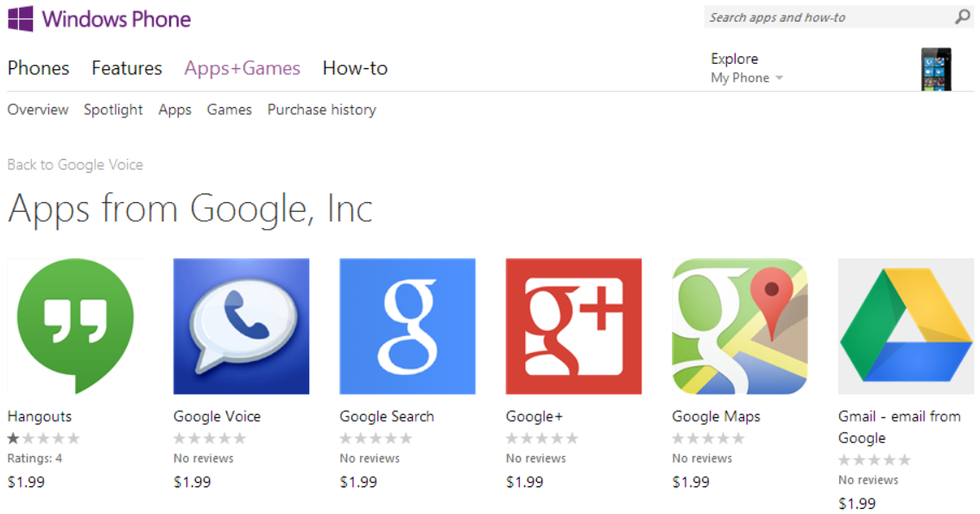980x514 pixels.
Task: Open the Hangouts app icon
Action: [74, 327]
